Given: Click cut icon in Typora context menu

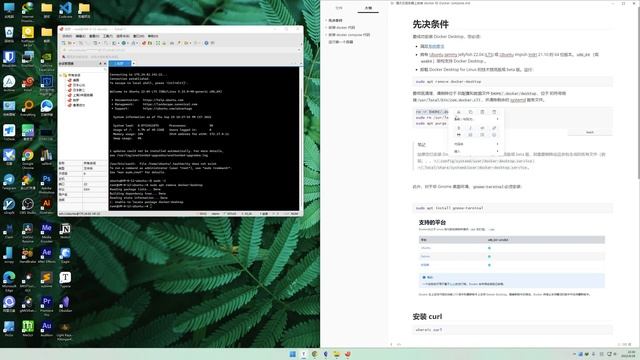Looking at the screenshot, I should [458, 112].
